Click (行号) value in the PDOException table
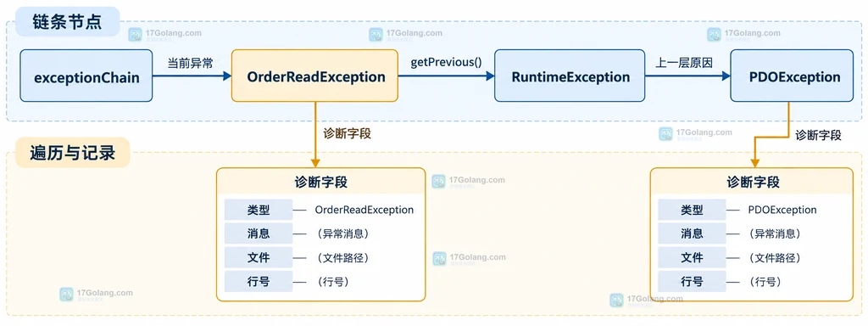Image resolution: width=868 pixels, height=326 pixels. point(765,282)
